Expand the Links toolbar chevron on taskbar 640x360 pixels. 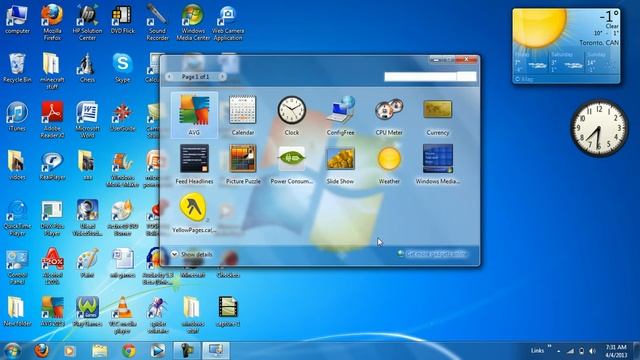(x=549, y=347)
